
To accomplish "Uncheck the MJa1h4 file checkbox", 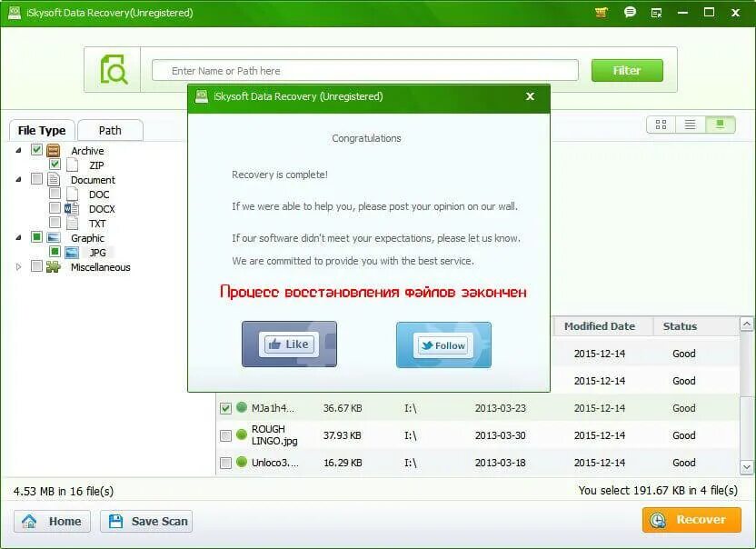I will 225,409.
